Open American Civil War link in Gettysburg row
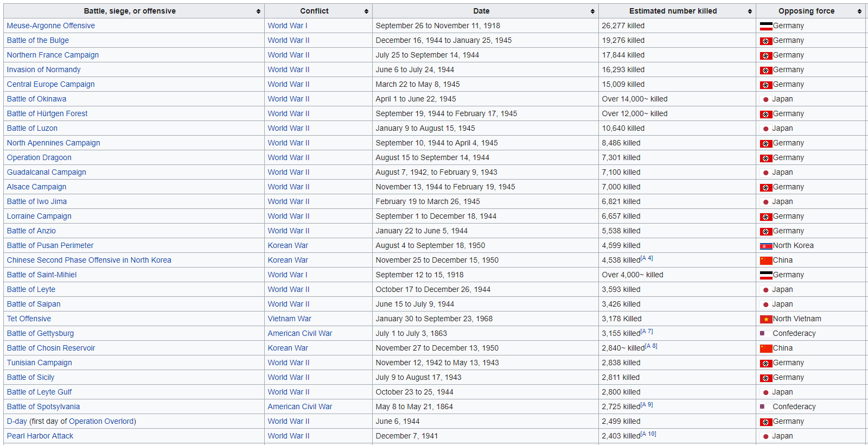This screenshot has width=868, height=445. (299, 333)
